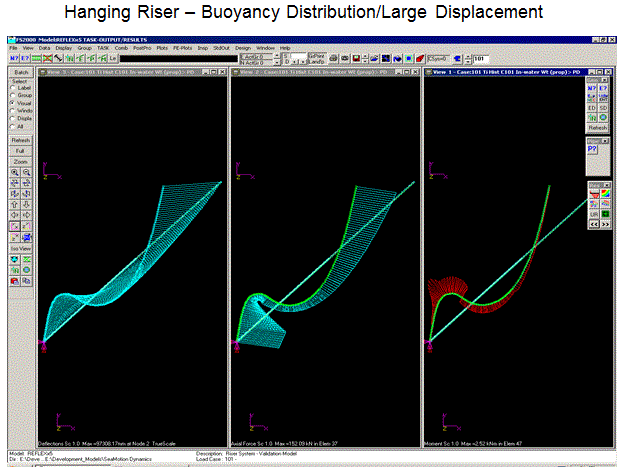
Task: Select the Label radio button
Action: pyautogui.click(x=12, y=87)
